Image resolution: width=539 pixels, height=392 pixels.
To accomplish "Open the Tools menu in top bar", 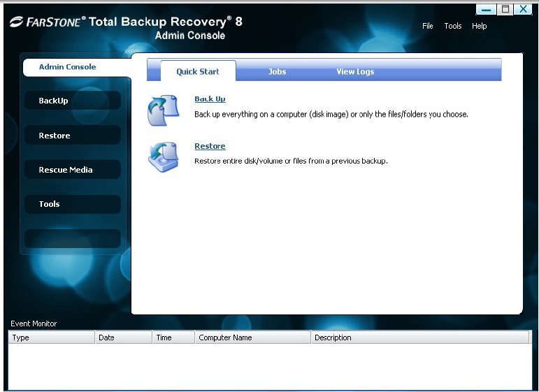I will [453, 26].
